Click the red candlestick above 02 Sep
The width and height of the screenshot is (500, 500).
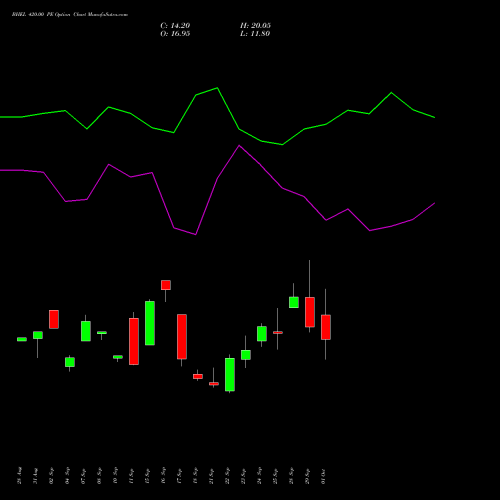tap(54, 319)
